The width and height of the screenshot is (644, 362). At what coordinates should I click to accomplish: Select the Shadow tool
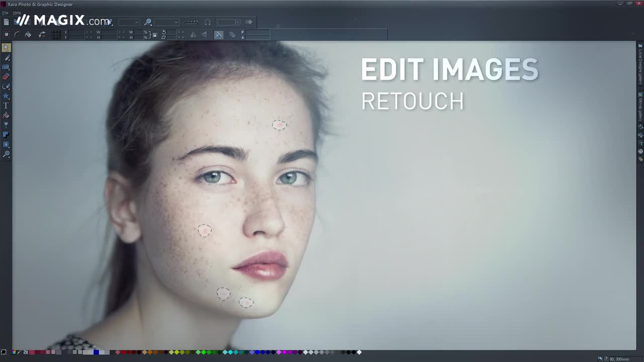click(x=6, y=135)
